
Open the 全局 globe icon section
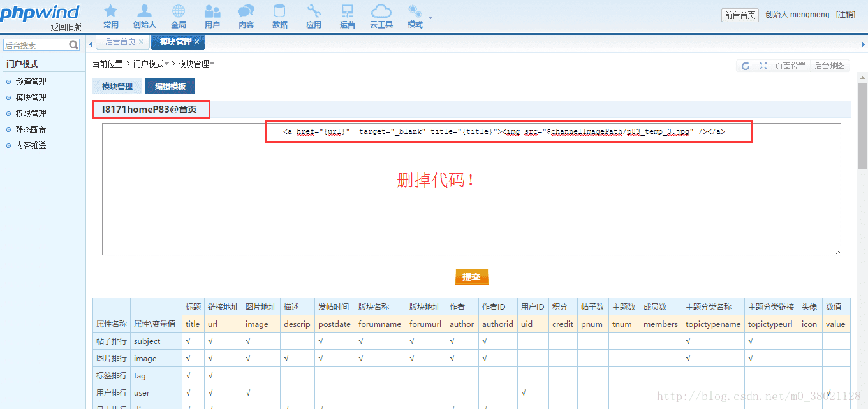coord(179,16)
